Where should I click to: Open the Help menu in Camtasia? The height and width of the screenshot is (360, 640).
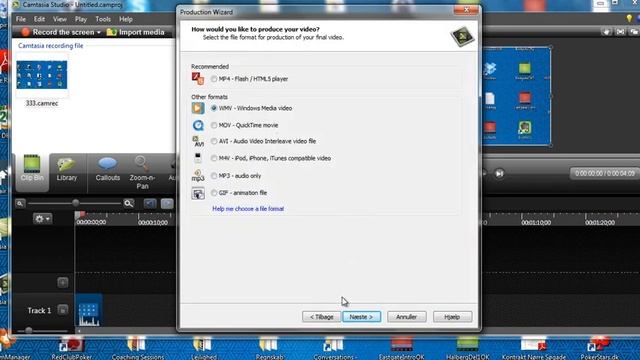click(x=126, y=19)
